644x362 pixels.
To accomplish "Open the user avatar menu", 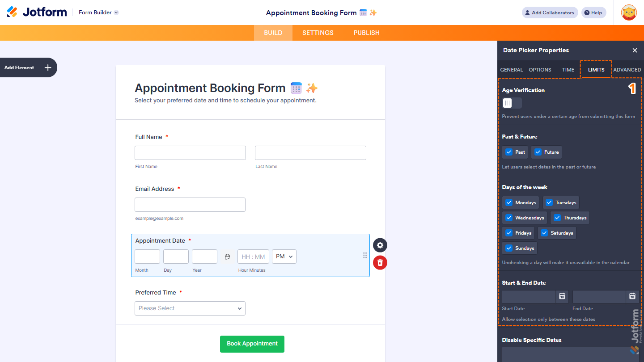I will pyautogui.click(x=629, y=13).
